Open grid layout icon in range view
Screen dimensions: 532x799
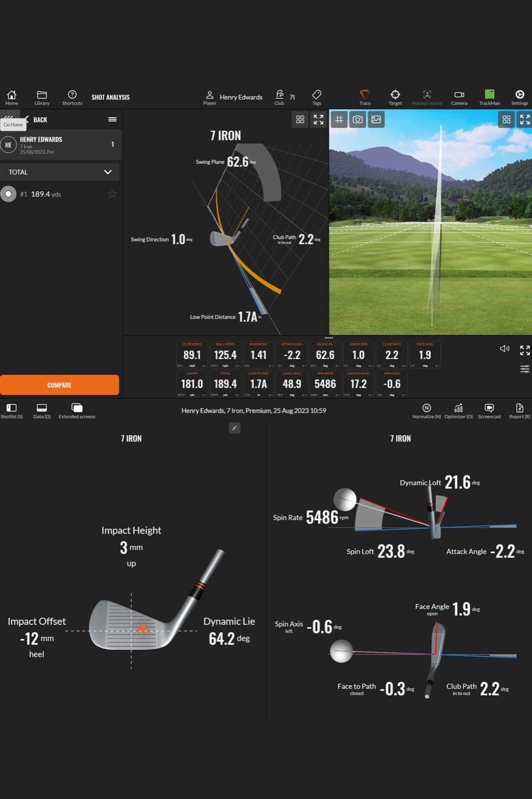coord(506,119)
